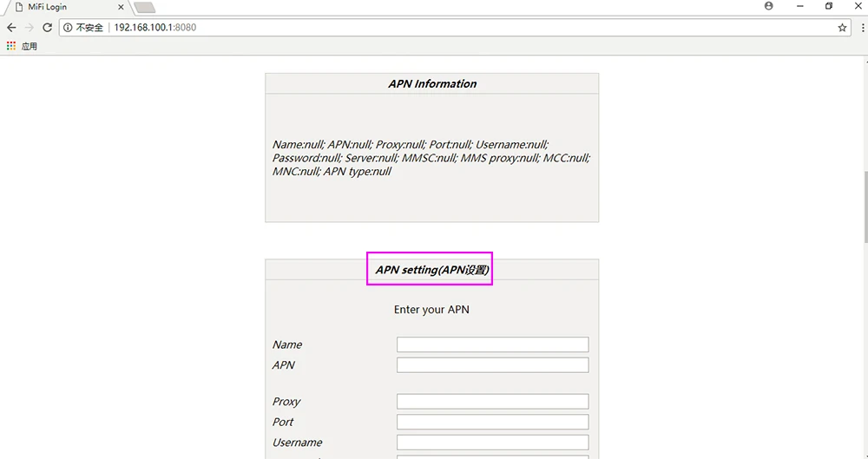Reload the page with the refresh icon
The image size is (868, 459).
tap(48, 27)
